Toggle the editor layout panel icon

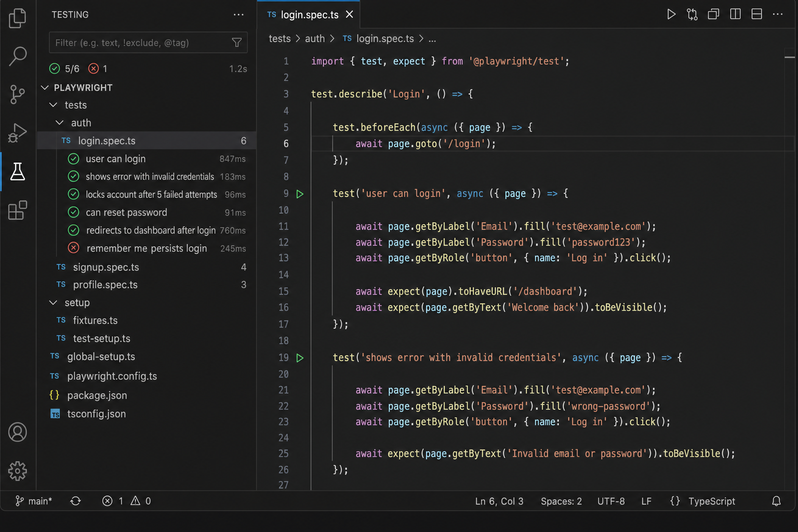[x=757, y=14]
